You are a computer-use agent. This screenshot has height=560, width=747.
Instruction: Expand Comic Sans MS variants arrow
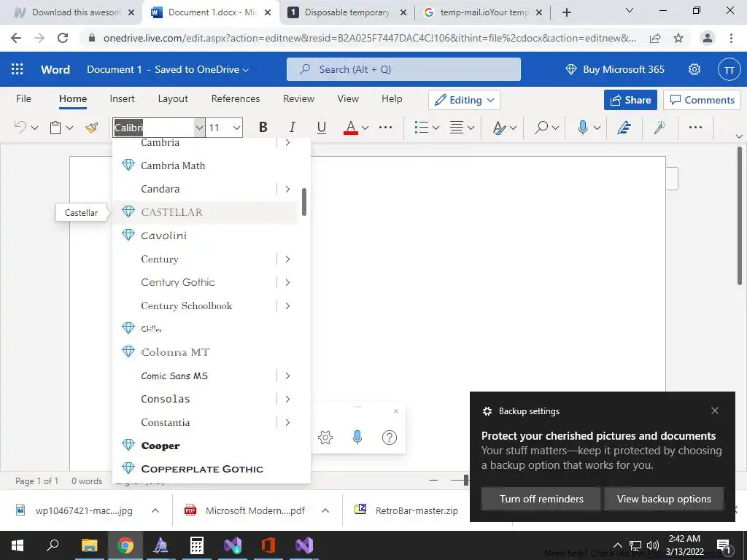coord(287,376)
